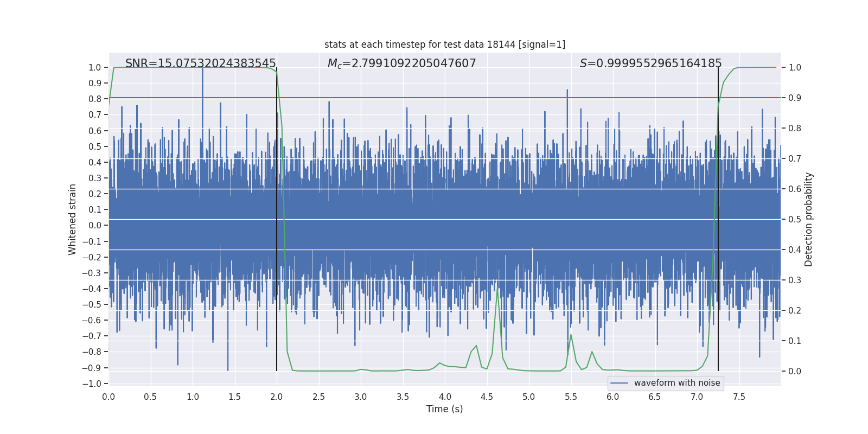Select the 'Whitened strain' y-axis label
The width and height of the screenshot is (868, 434).
click(73, 219)
